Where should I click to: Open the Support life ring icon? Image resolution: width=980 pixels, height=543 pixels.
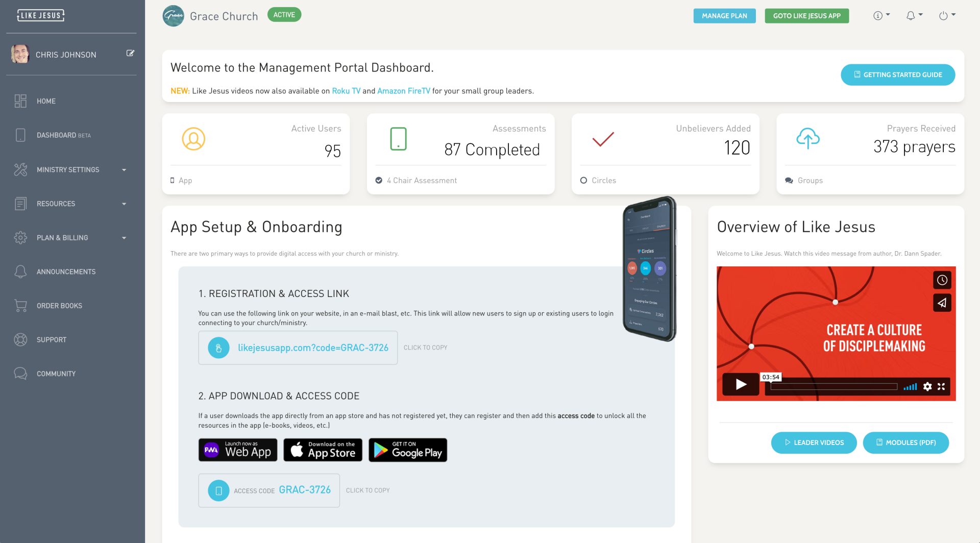(20, 339)
